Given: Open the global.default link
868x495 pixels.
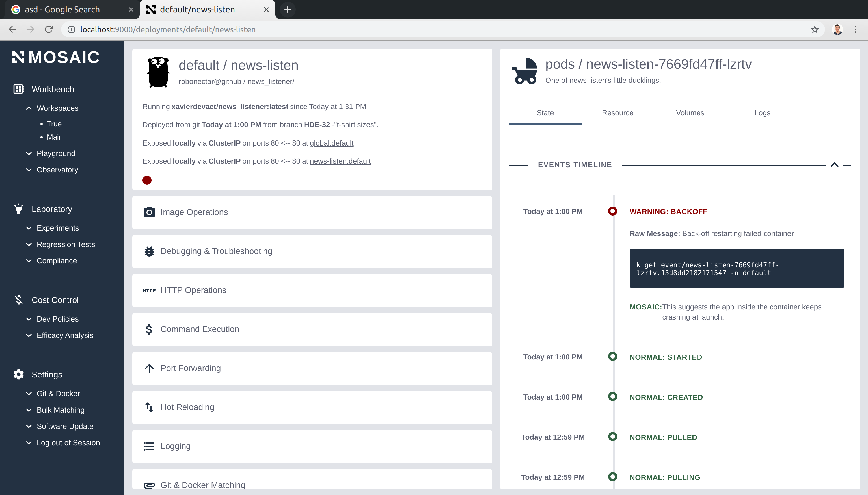Looking at the screenshot, I should pyautogui.click(x=331, y=143).
